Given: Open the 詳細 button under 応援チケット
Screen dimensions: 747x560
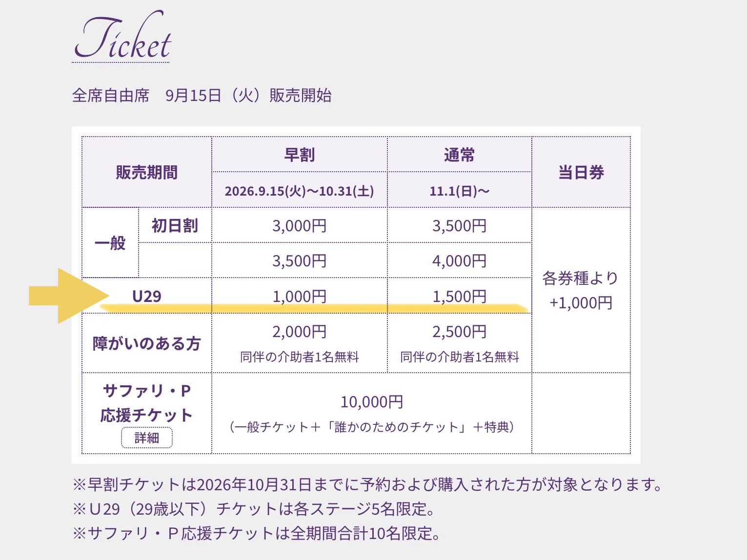Looking at the screenshot, I should (147, 438).
